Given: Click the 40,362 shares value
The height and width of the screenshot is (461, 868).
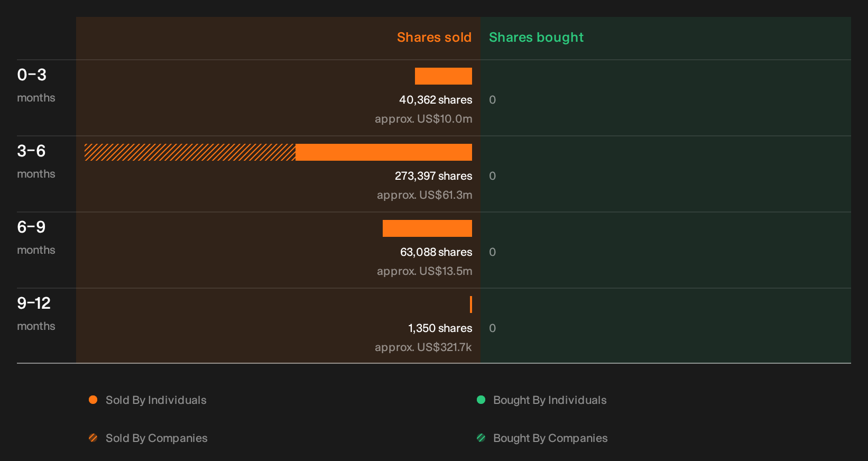Looking at the screenshot, I should point(436,100).
